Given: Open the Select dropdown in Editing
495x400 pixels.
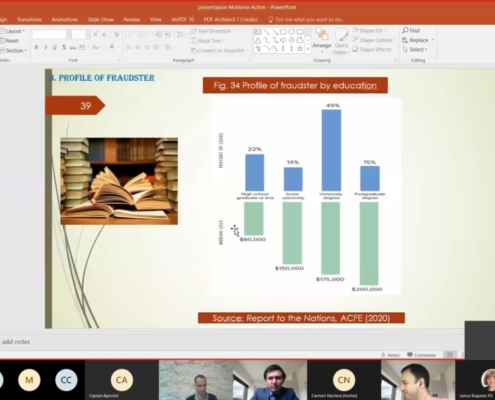Looking at the screenshot, I should [x=415, y=49].
